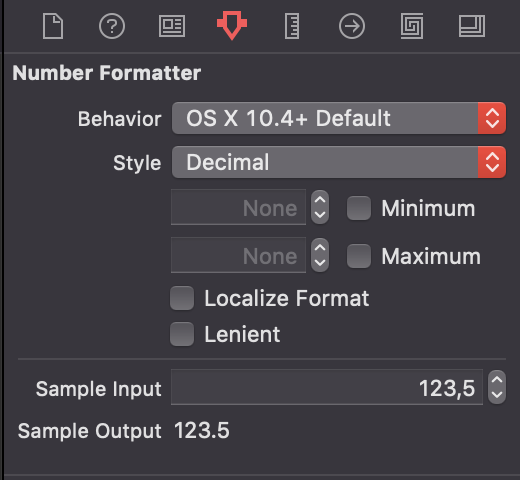This screenshot has height=480, width=520.
Task: Switch to the Identity inspector
Action: pos(172,26)
